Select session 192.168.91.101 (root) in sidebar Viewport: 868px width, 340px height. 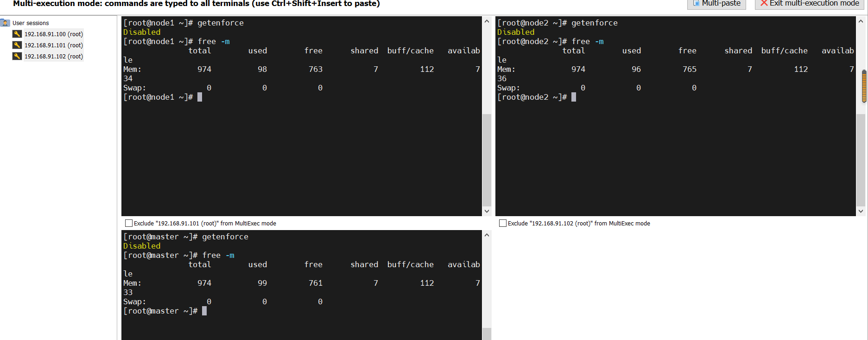54,45
